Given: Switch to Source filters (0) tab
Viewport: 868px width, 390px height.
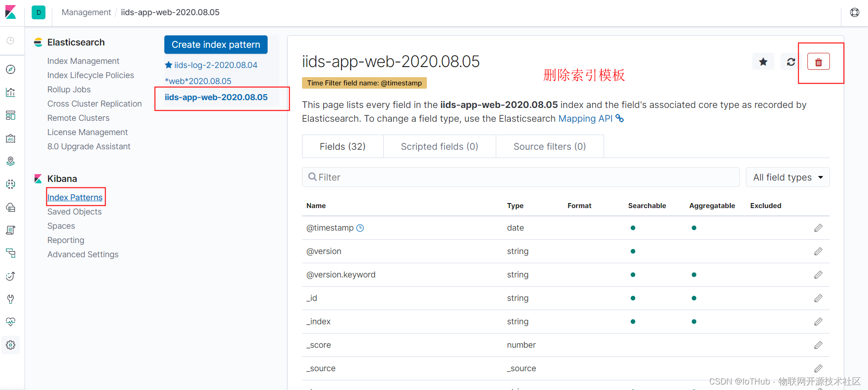Looking at the screenshot, I should (x=549, y=147).
